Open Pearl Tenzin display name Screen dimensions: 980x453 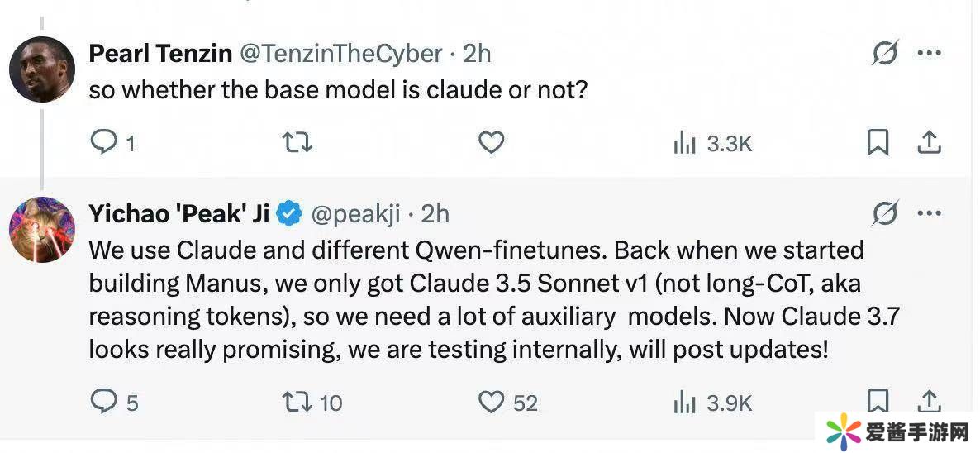coord(160,54)
